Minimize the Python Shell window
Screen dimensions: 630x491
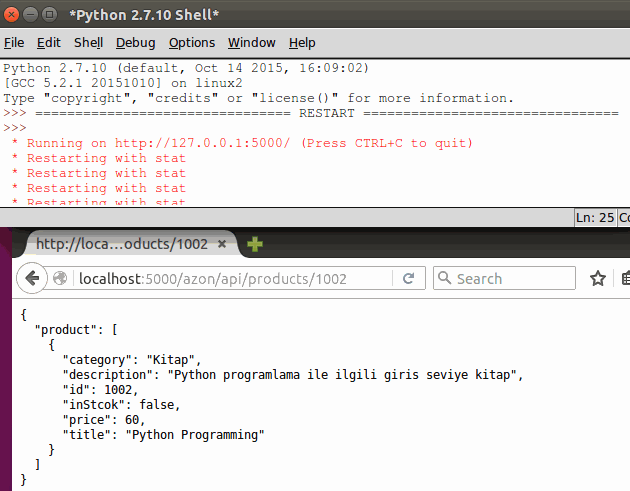click(30, 15)
